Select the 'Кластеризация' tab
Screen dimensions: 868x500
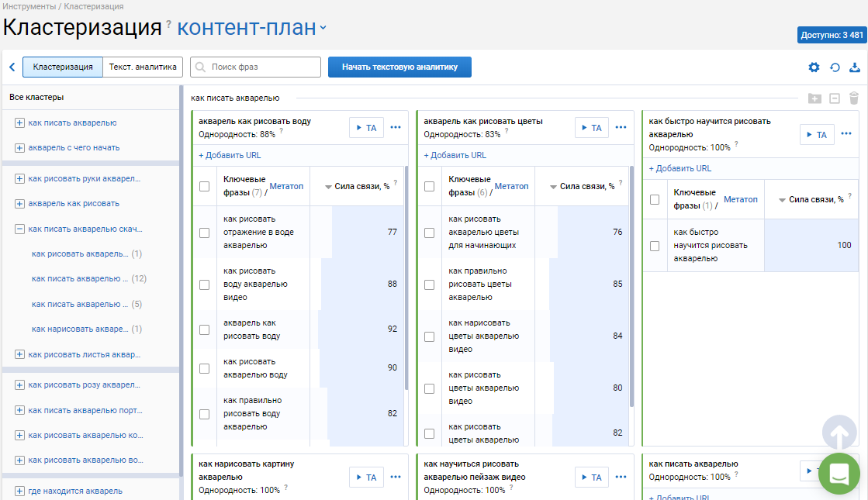coord(63,67)
